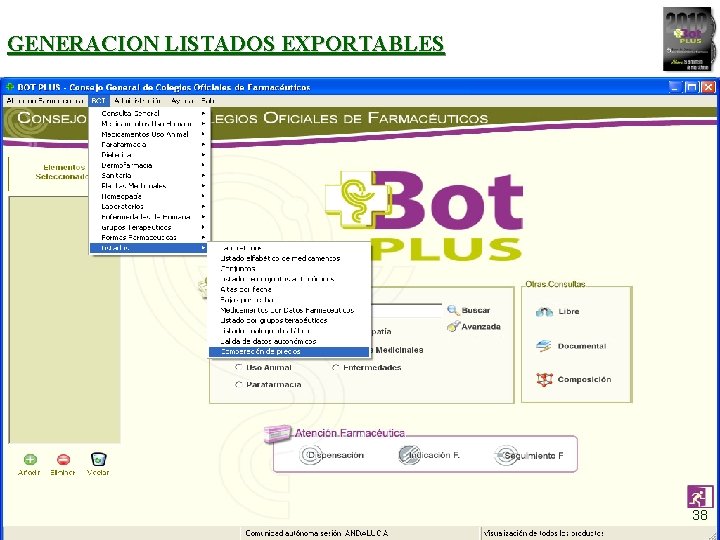Click the pink Atención Farmacéutica box icon

[x=277, y=433]
